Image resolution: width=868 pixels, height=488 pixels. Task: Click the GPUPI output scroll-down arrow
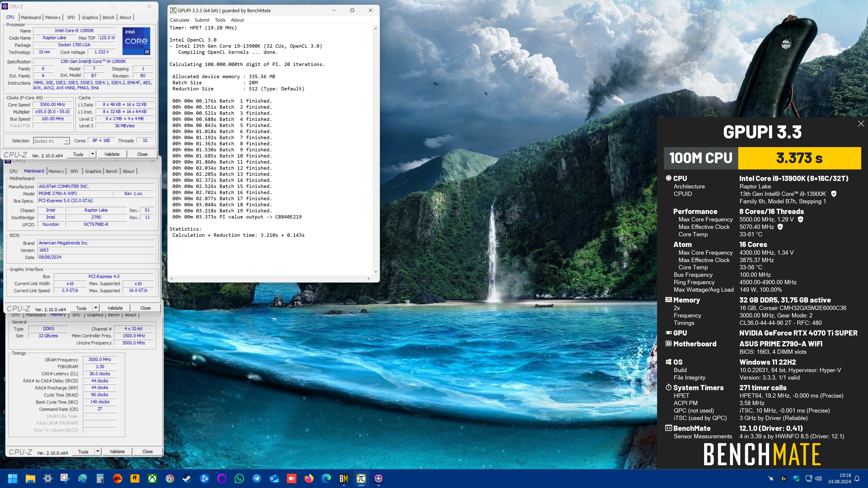[x=375, y=272]
